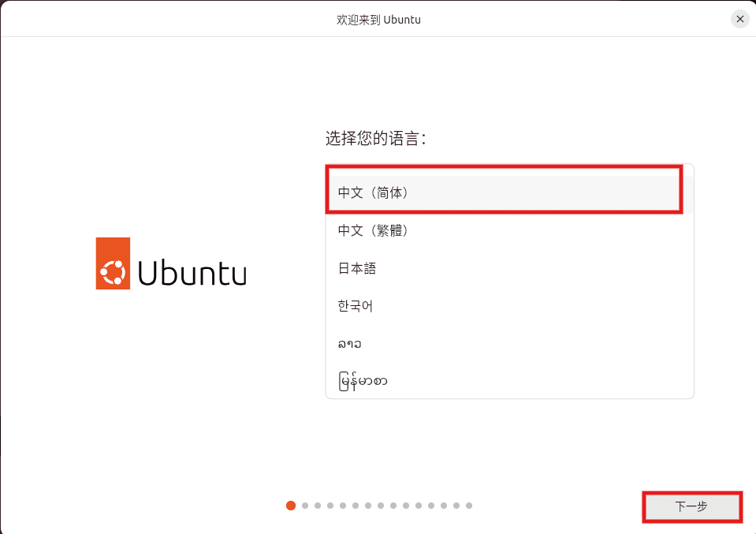Pick the မြန်မာစာ (Burmese) language entry
This screenshot has width=756, height=534.
(509, 381)
